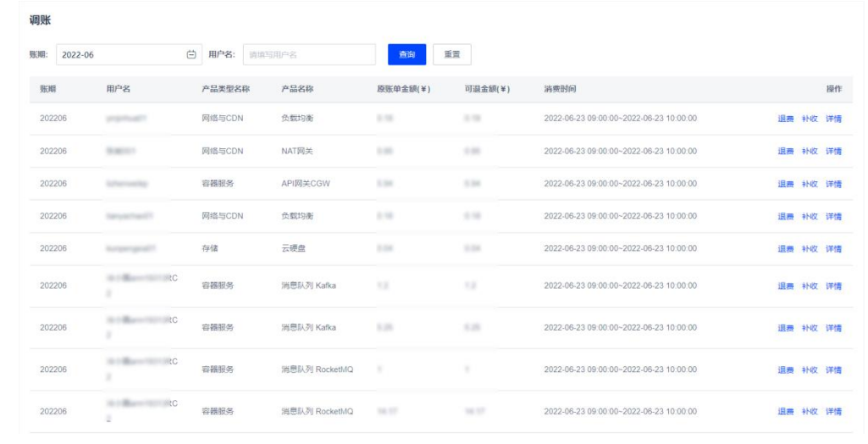Select the 可退金额(¥) column header
This screenshot has width=868, height=444.
click(x=487, y=89)
